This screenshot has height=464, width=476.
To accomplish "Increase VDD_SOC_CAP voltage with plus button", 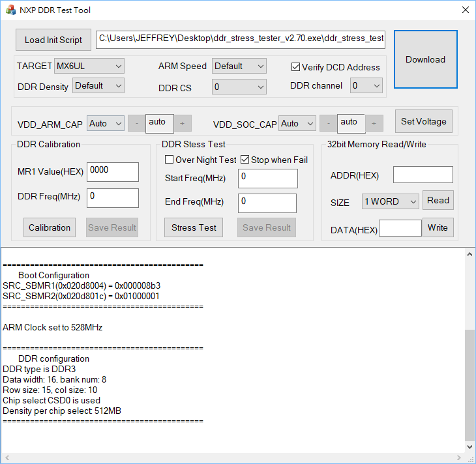I will (374, 123).
